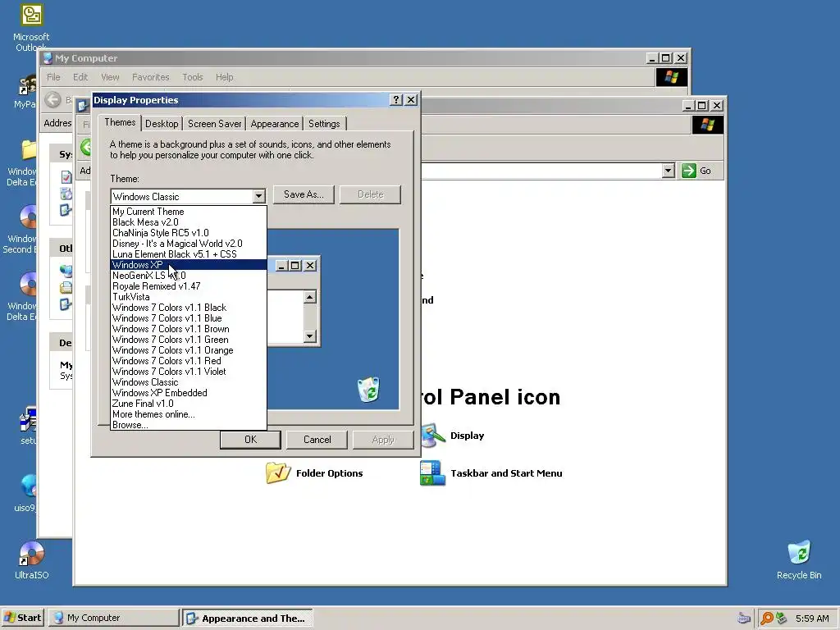Pick Windows Classic in the theme list
This screenshot has height=630, width=840.
188,382
